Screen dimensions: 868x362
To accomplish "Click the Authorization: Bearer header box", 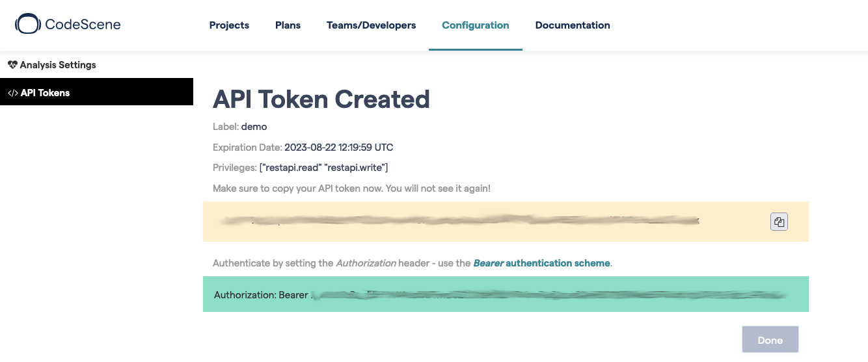I will coord(506,294).
